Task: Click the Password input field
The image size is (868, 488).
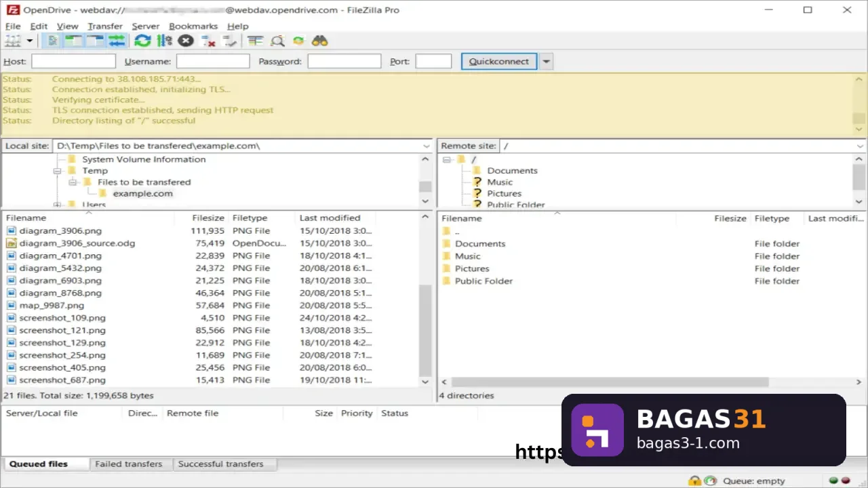Action: pyautogui.click(x=344, y=62)
